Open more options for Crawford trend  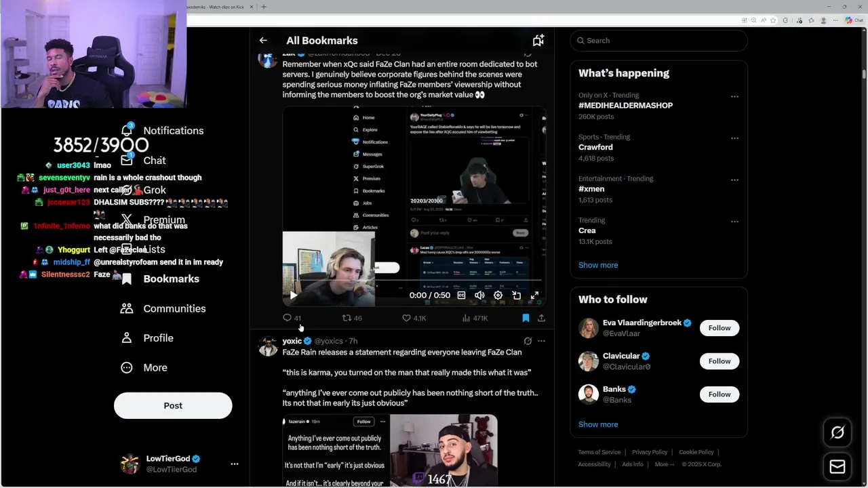point(734,138)
